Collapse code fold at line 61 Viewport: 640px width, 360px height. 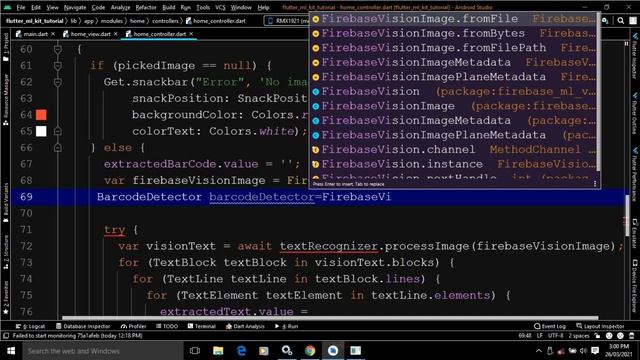pos(58,66)
